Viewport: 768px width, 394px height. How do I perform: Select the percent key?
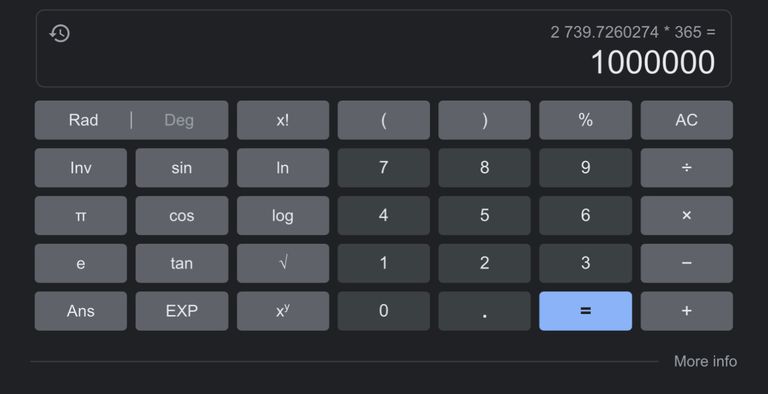(x=585, y=120)
